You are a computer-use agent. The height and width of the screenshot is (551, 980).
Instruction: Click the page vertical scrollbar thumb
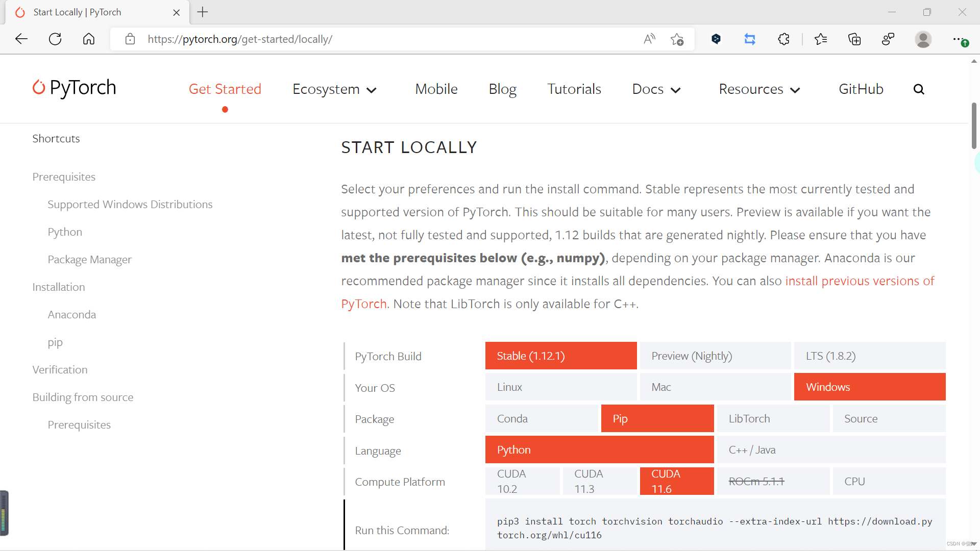coord(974,126)
